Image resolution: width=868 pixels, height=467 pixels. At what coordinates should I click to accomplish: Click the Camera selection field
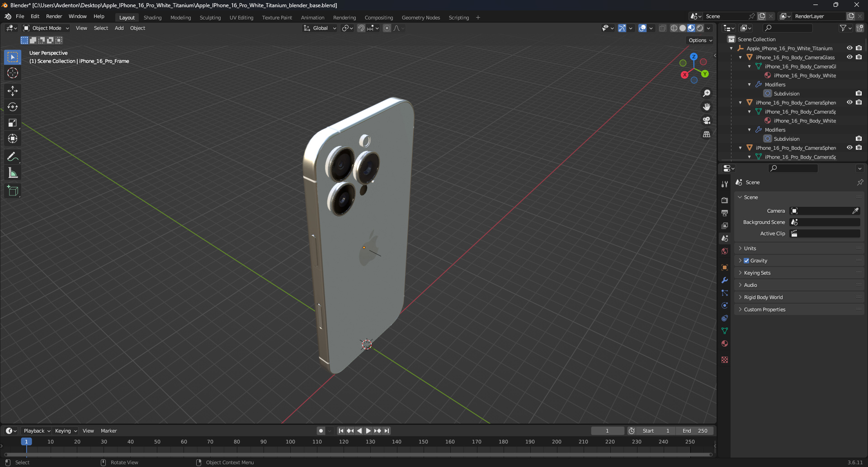pyautogui.click(x=825, y=211)
